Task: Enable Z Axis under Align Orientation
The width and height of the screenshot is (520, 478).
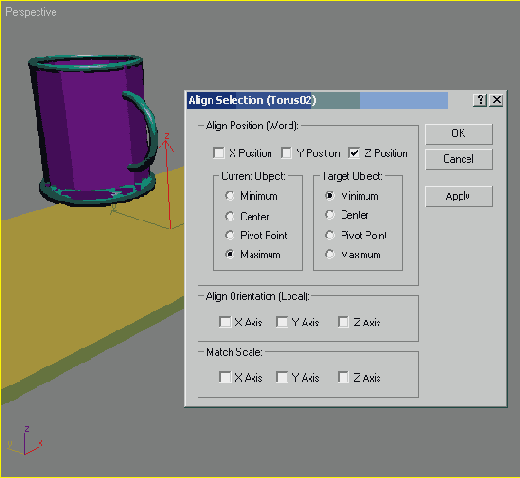Action: tap(343, 322)
